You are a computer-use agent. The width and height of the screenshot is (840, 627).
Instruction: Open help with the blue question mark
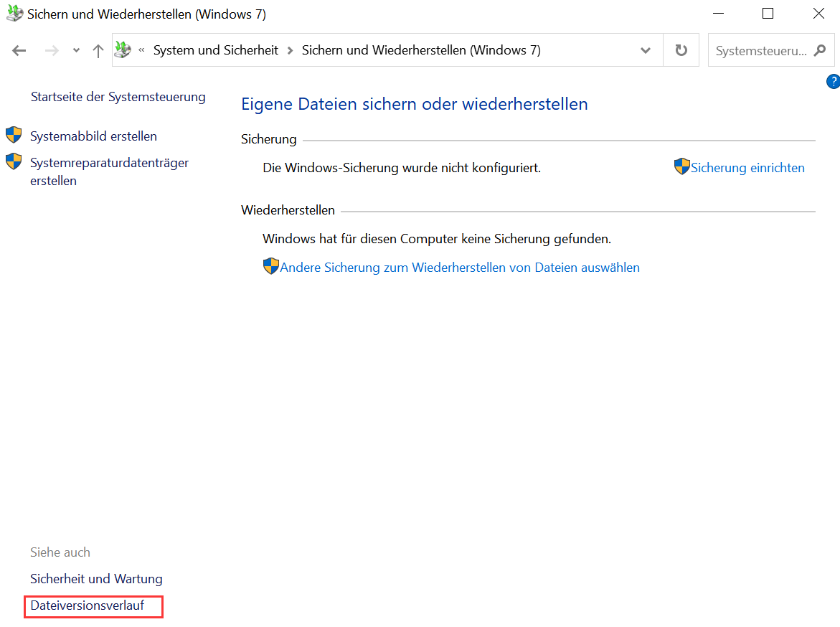[833, 82]
